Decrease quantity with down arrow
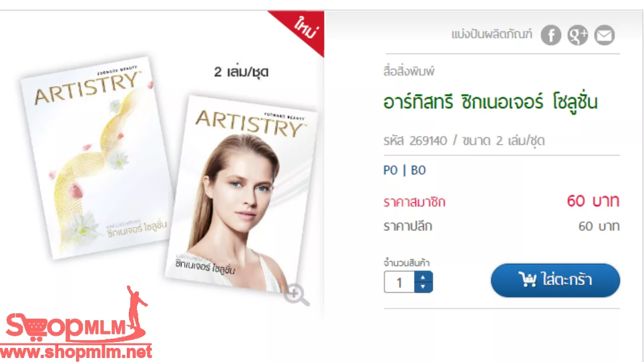This screenshot has height=362, width=644. pyautogui.click(x=423, y=287)
